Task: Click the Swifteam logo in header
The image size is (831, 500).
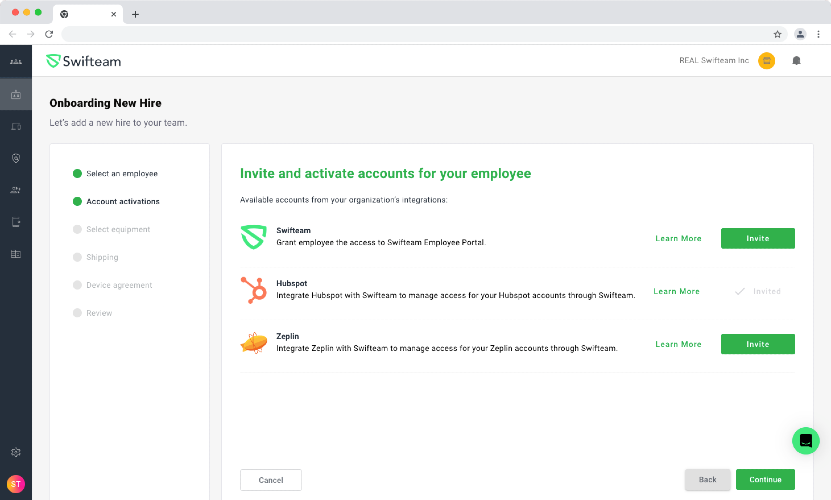Action: tap(84, 61)
